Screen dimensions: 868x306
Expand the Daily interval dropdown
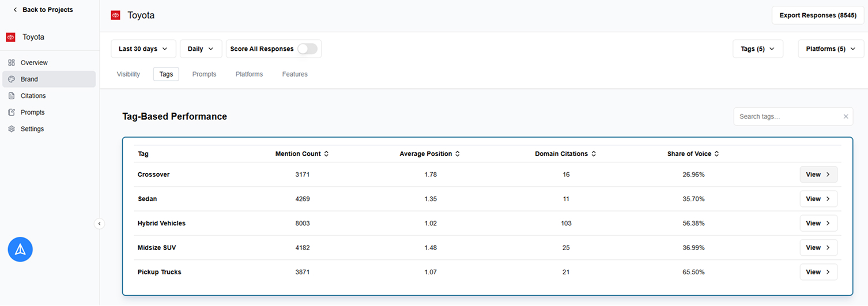click(x=201, y=49)
